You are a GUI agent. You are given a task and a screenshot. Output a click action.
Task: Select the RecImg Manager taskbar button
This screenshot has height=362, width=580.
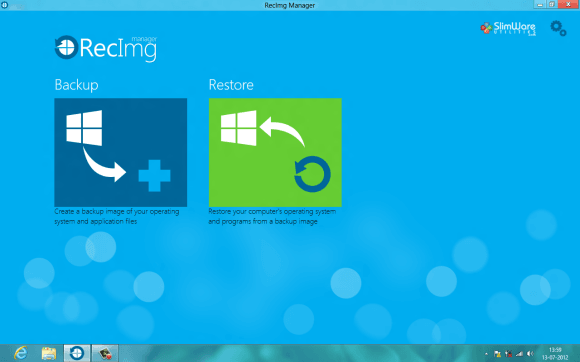point(77,353)
